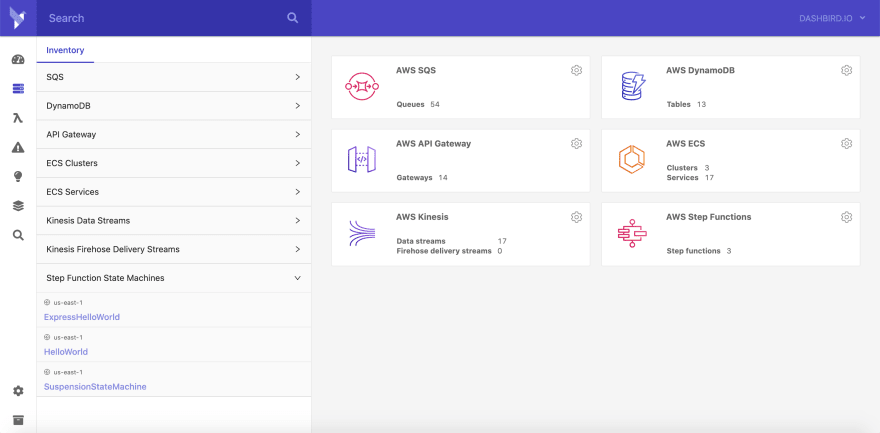This screenshot has width=880, height=433.
Task: Open the search magnifier in sidebar
Action: [18, 235]
